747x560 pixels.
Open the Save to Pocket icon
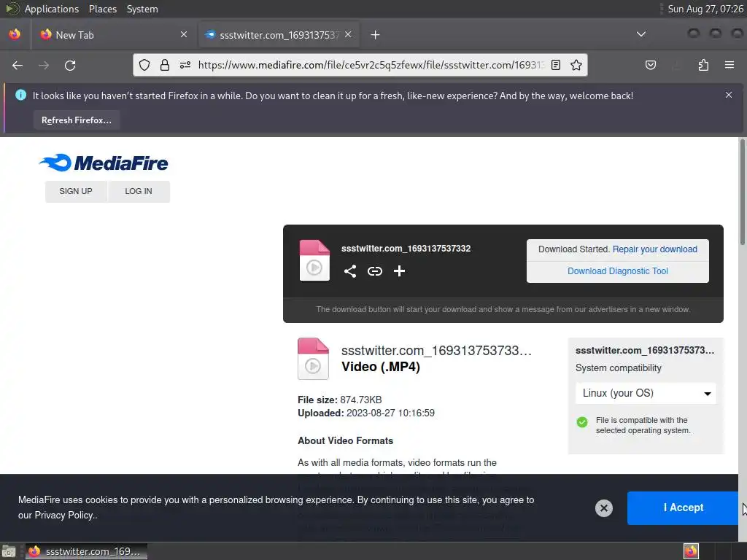(650, 65)
